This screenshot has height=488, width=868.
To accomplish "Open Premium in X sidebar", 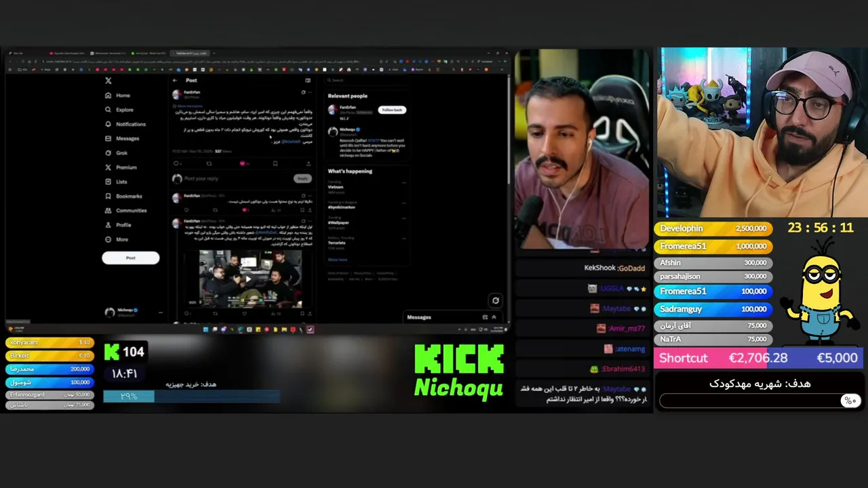I will [x=121, y=167].
